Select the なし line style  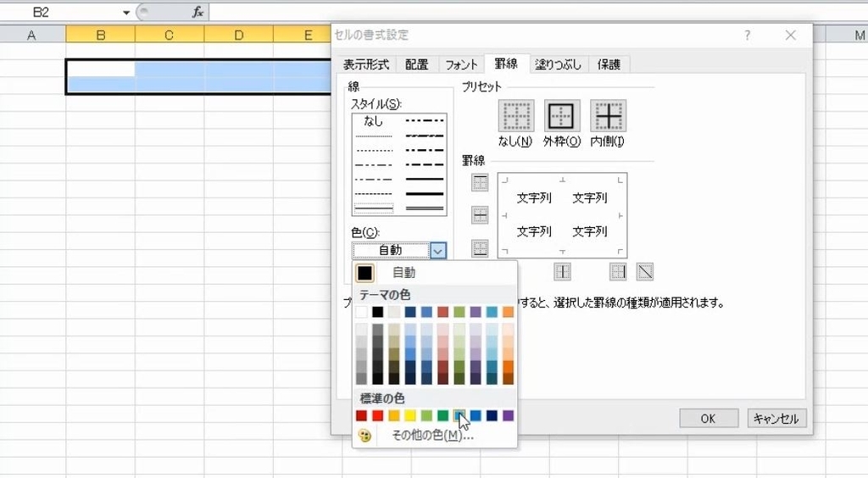pyautogui.click(x=373, y=120)
